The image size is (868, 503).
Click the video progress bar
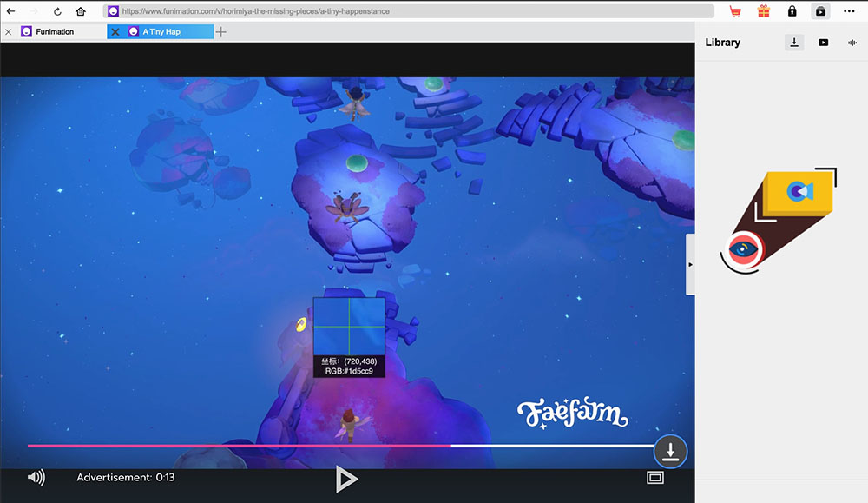347,446
